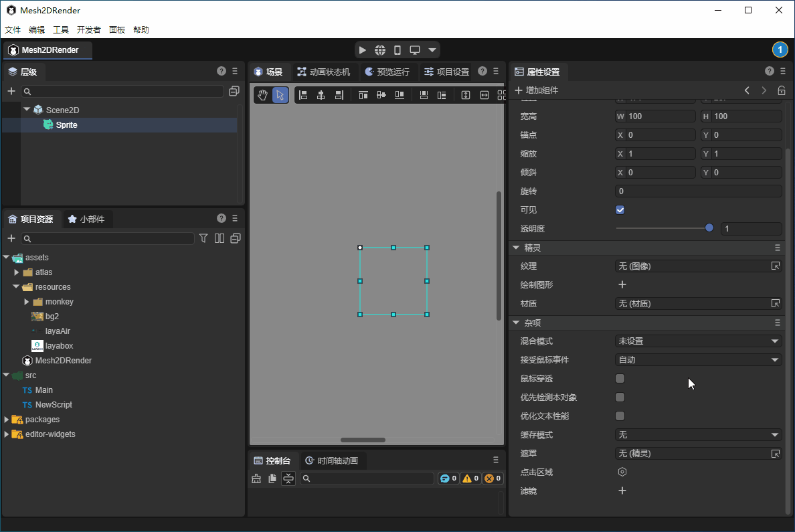Open browser preview globe icon
Viewport: 795px width, 532px height.
point(380,50)
